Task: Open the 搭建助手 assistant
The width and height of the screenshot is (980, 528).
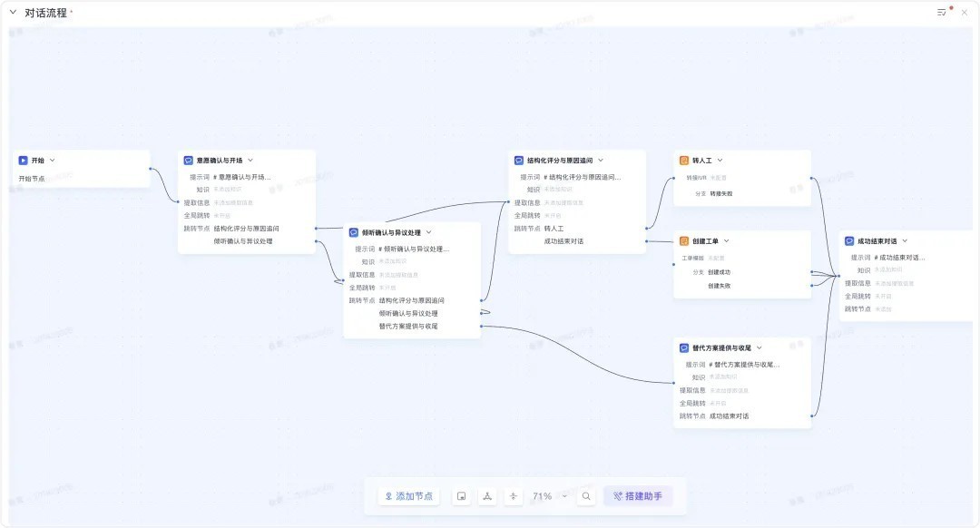Action: point(640,495)
